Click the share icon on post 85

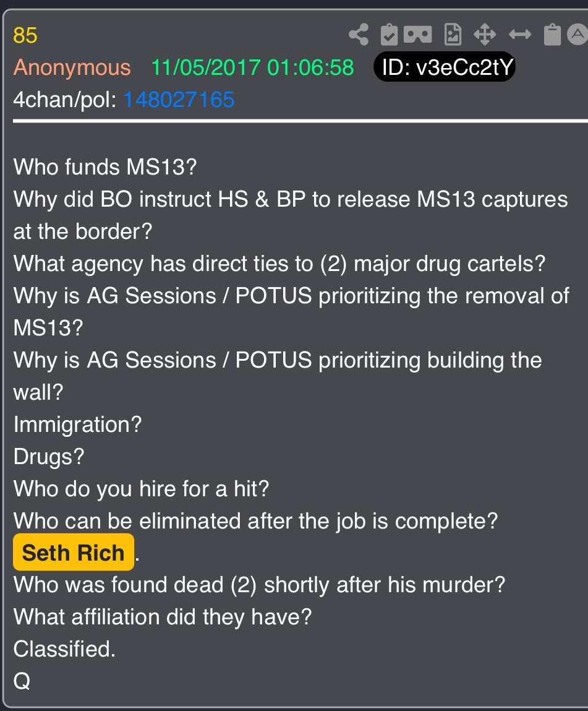359,35
